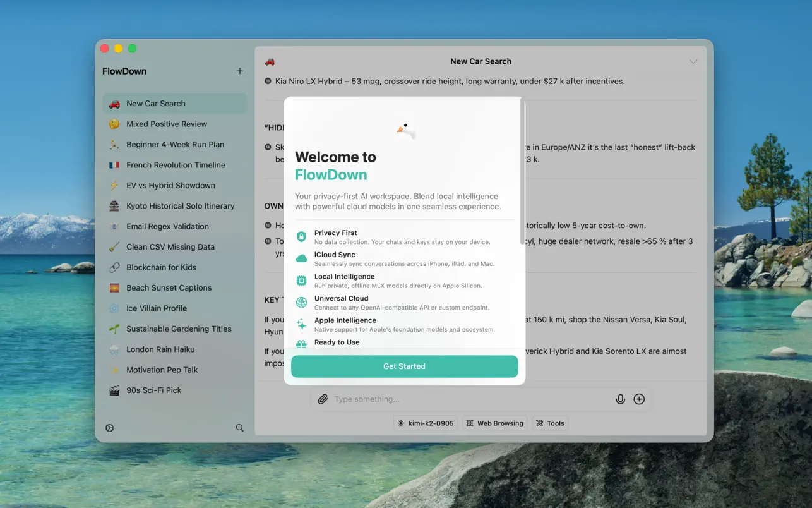Click the circled plus icon in message box
Image resolution: width=812 pixels, height=508 pixels.
click(x=639, y=399)
